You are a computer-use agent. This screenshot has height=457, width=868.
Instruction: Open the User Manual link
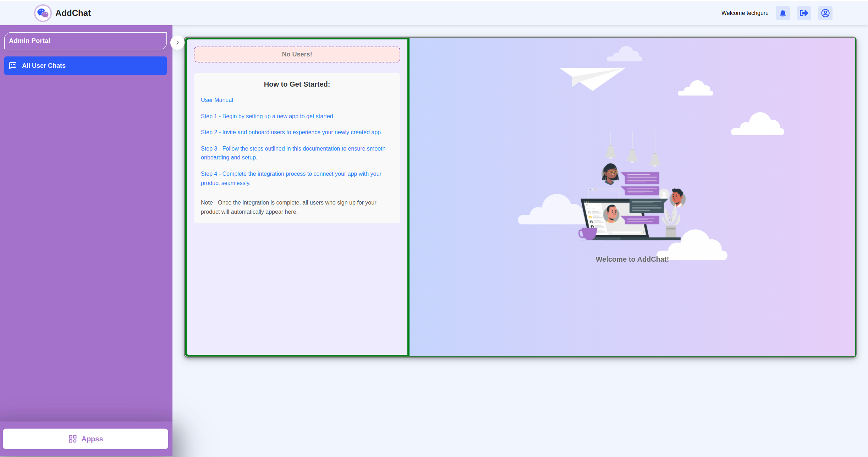click(217, 100)
